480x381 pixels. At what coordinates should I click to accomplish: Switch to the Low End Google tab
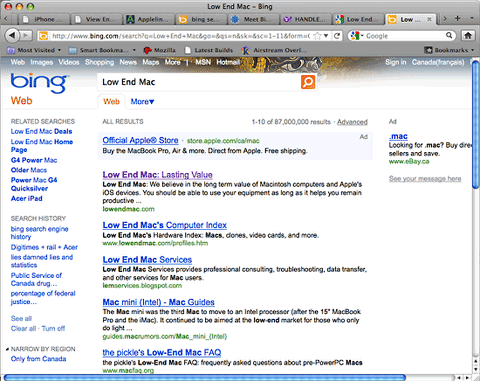pos(358,19)
